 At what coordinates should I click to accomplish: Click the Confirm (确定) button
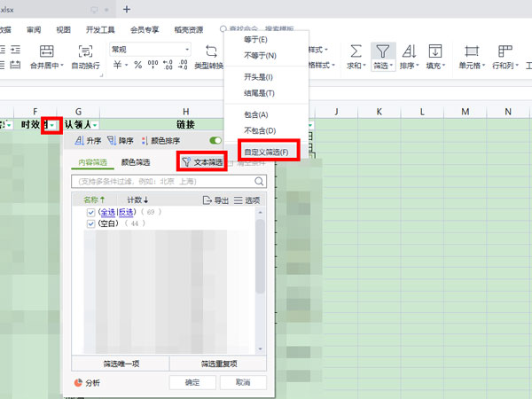[x=192, y=382]
